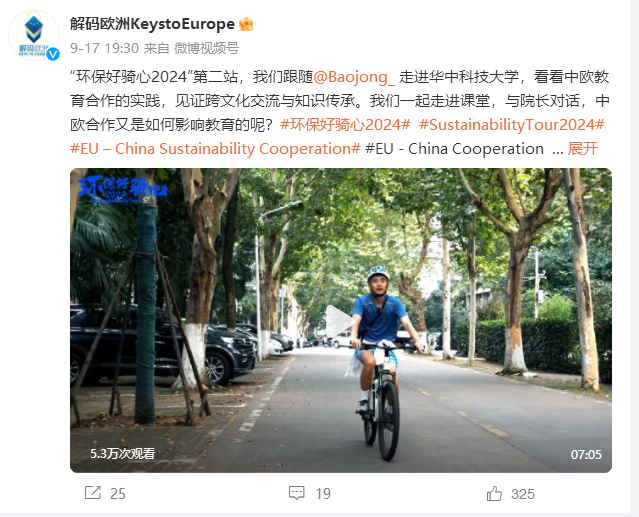
Task: Open hashtag #SustainabilityTour2024#
Action: [x=512, y=125]
